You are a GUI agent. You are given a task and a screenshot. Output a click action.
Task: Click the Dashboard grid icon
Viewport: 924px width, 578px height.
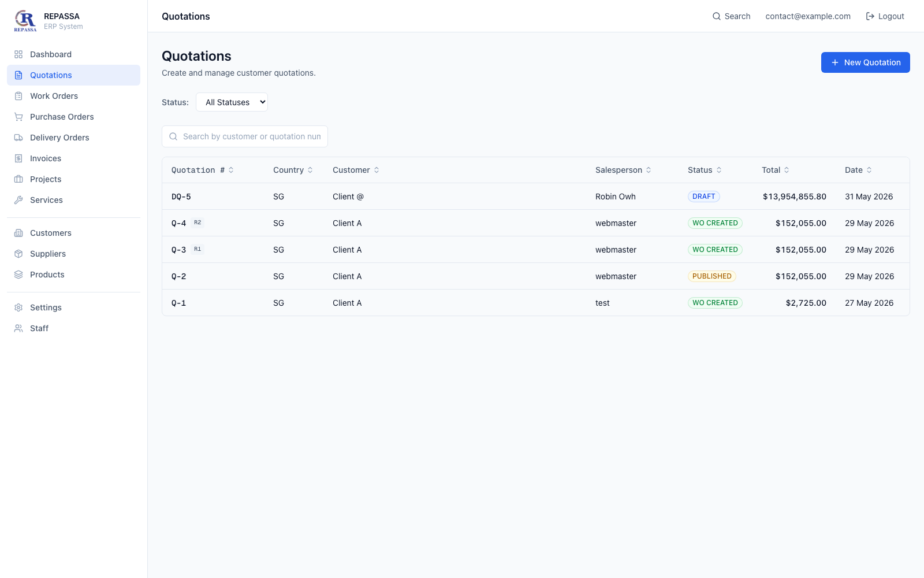click(x=18, y=54)
